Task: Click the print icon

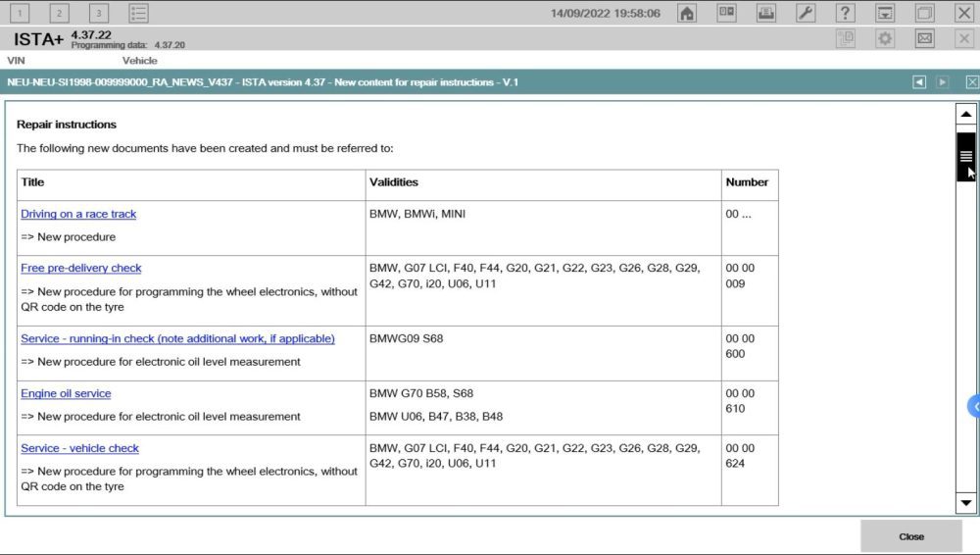Action: (765, 13)
